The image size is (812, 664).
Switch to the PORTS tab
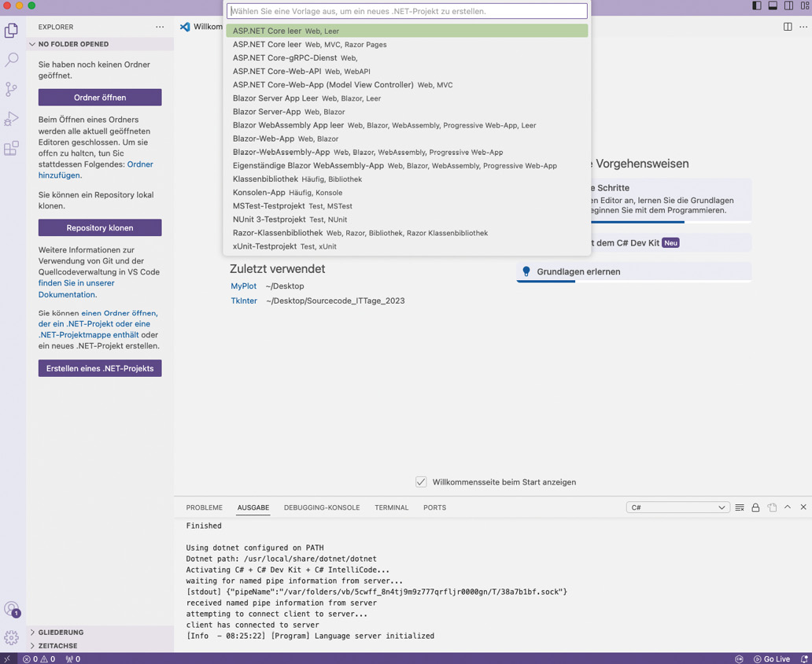[x=434, y=507]
